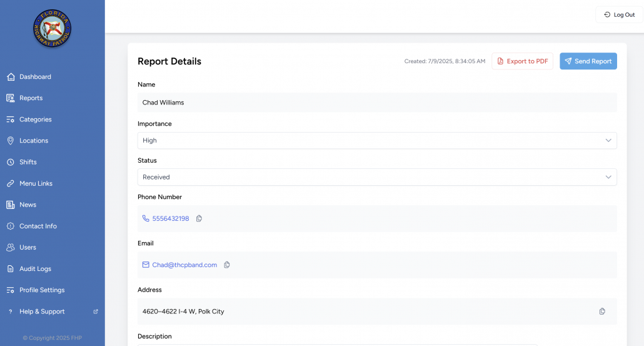Viewport: 644px width, 346px height.
Task: Click the Chad@thcpband.com email link
Action: click(x=184, y=265)
